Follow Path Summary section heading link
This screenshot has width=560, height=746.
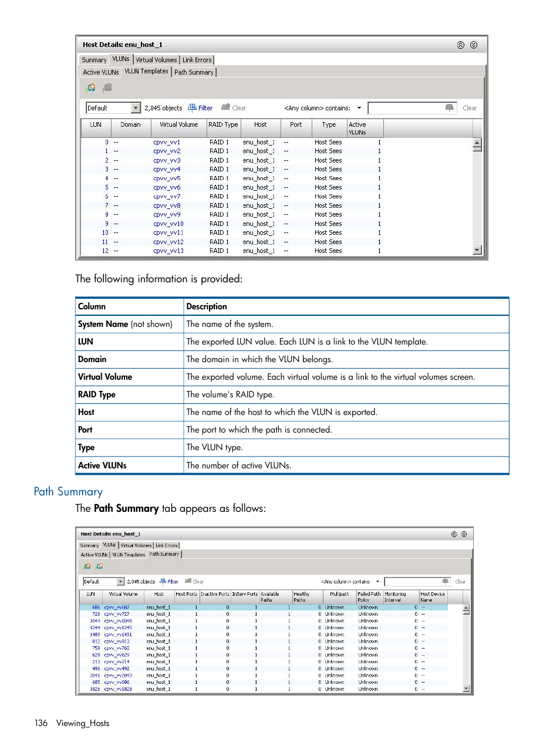pos(68,492)
